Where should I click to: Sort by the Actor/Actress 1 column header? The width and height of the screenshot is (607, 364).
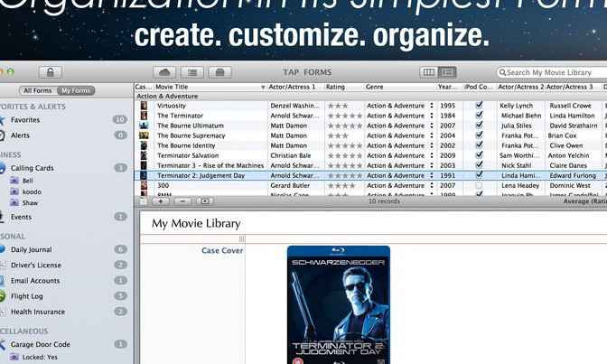click(295, 87)
